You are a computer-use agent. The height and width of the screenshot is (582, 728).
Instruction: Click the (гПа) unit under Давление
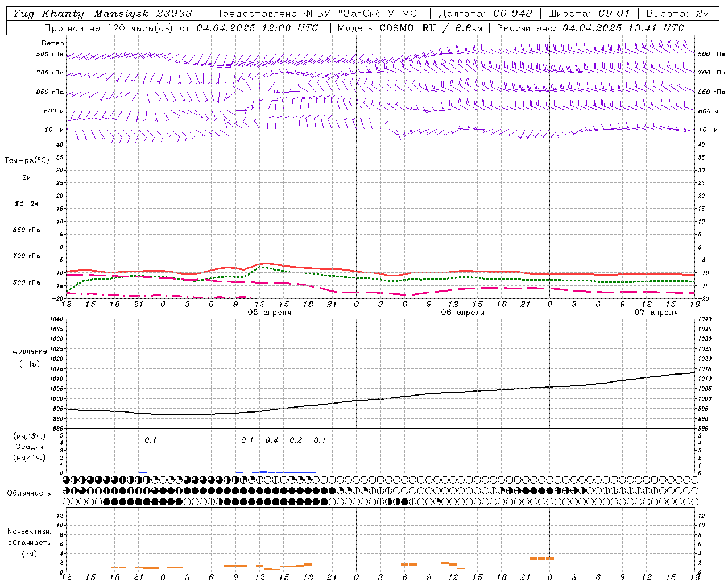click(30, 364)
